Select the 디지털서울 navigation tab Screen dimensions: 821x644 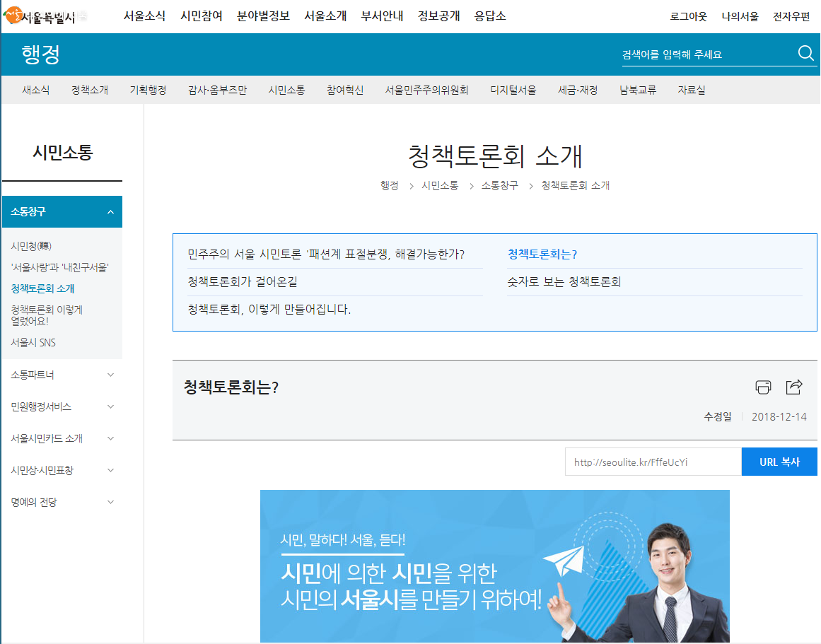click(x=513, y=90)
